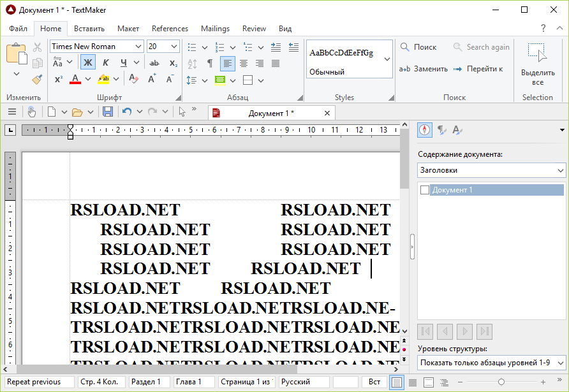Screen dimensions: 569x392
Task: Click the Undo arrow
Action: click(x=127, y=112)
